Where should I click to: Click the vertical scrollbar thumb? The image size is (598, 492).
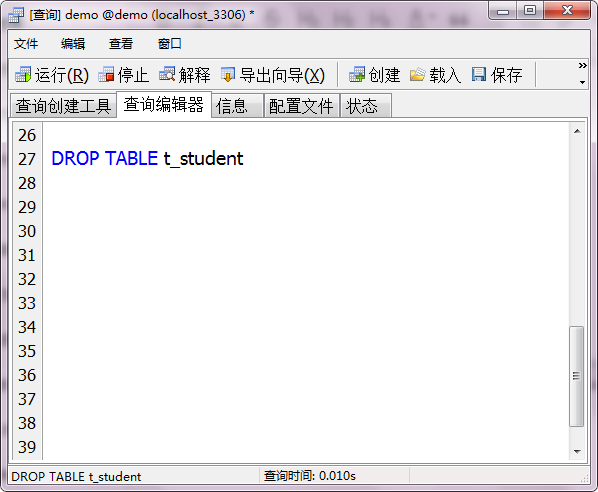tap(577, 376)
